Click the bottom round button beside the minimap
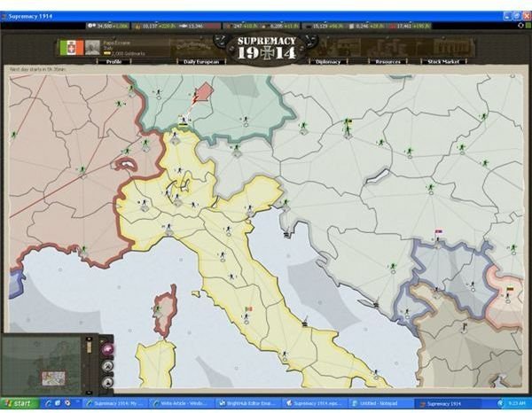The height and width of the screenshot is (413, 532). coord(108,382)
